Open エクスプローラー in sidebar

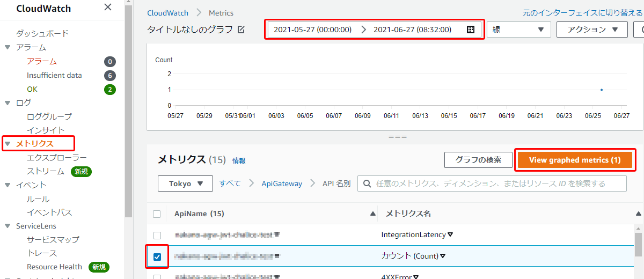(x=57, y=157)
